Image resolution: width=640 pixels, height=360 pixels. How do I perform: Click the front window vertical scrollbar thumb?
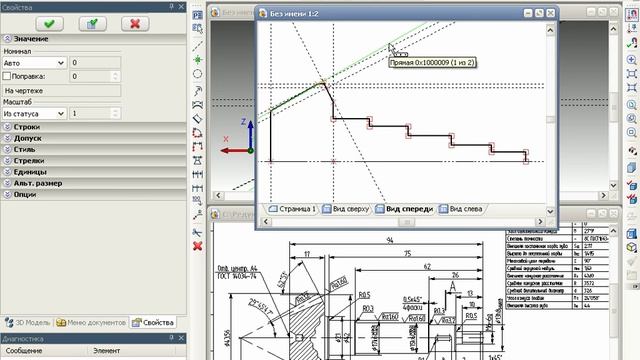click(x=550, y=120)
